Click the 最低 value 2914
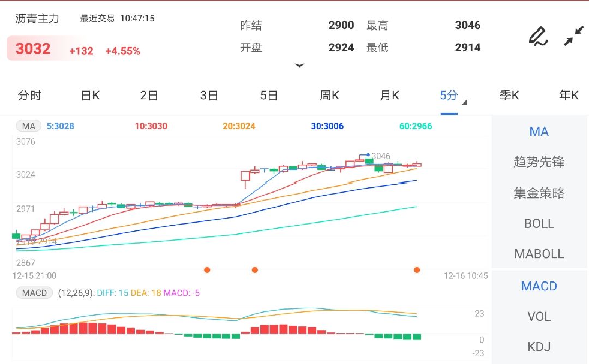Screen dimensions: 589x364 tap(468, 47)
